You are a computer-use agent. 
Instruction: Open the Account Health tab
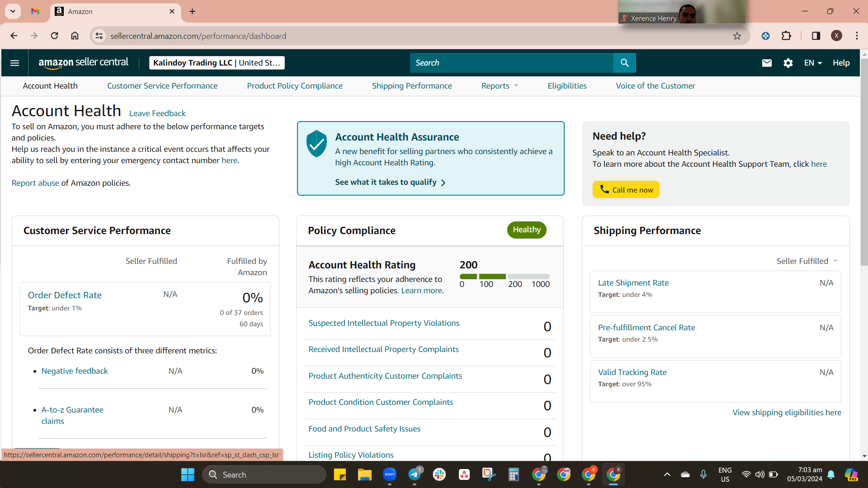tap(50, 86)
